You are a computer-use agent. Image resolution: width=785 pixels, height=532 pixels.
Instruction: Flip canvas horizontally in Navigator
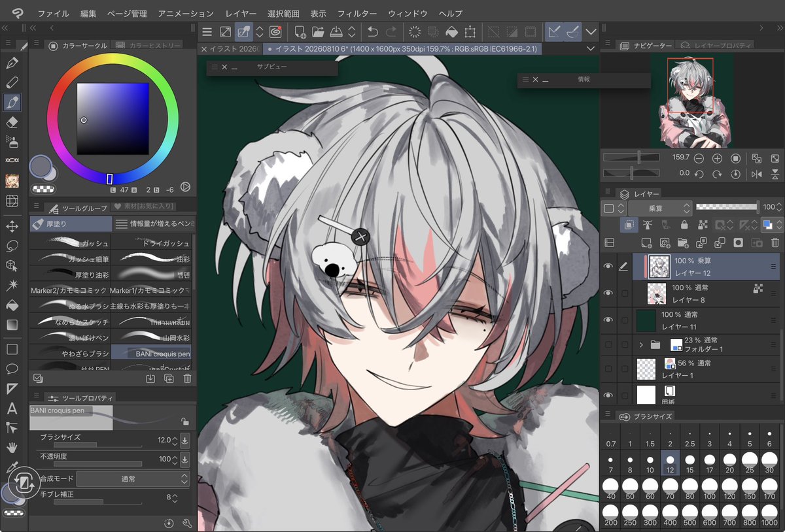(757, 174)
